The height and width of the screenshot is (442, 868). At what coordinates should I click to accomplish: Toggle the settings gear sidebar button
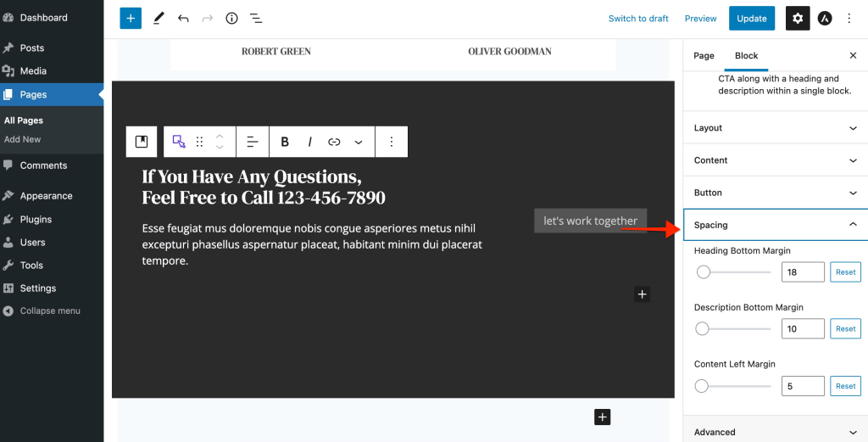tap(797, 18)
